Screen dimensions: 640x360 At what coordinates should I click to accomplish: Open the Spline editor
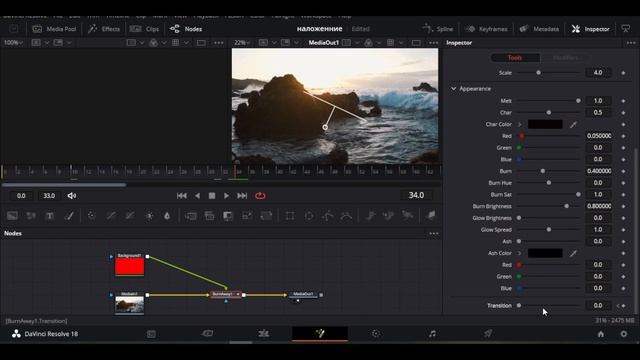(x=438, y=29)
